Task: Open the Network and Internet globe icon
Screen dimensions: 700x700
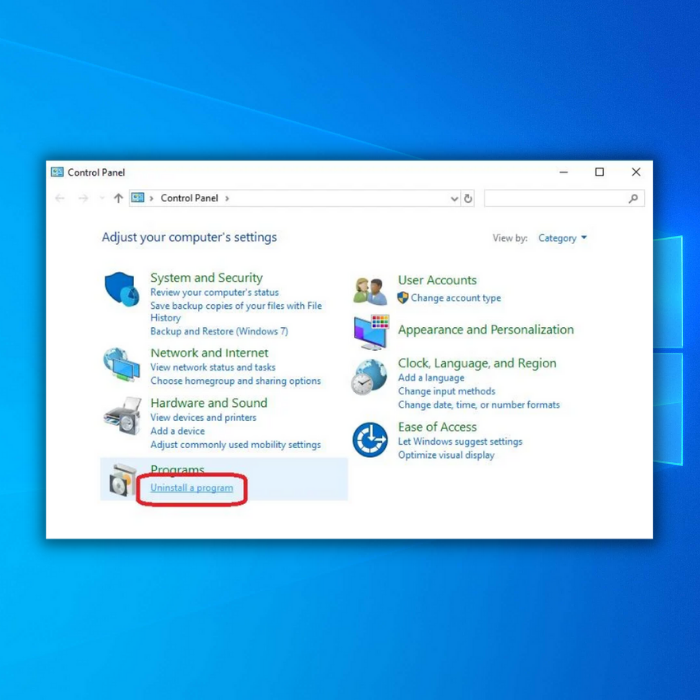Action: [121, 364]
